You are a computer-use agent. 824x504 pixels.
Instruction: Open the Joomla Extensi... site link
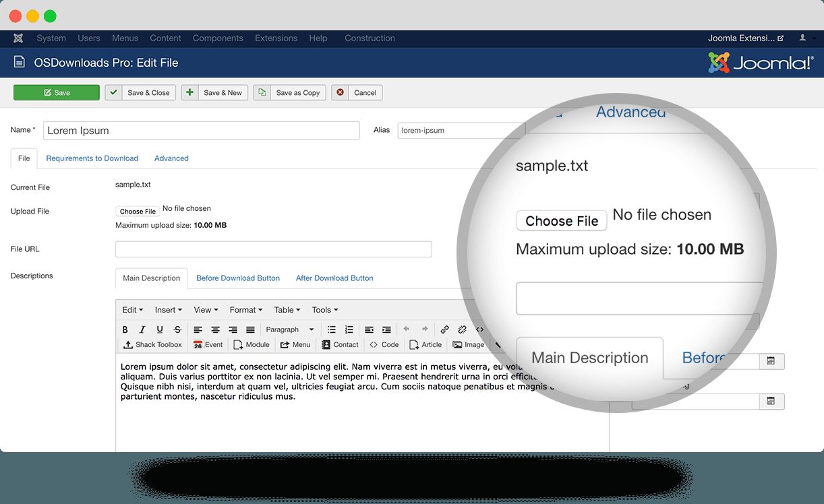point(746,38)
